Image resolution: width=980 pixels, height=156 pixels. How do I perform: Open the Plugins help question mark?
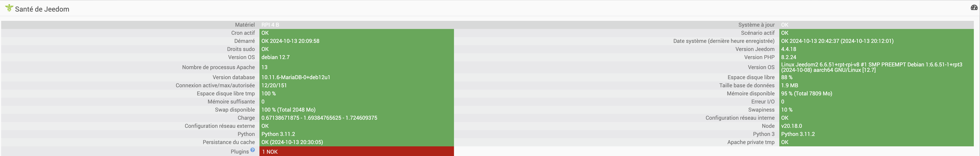253,150
